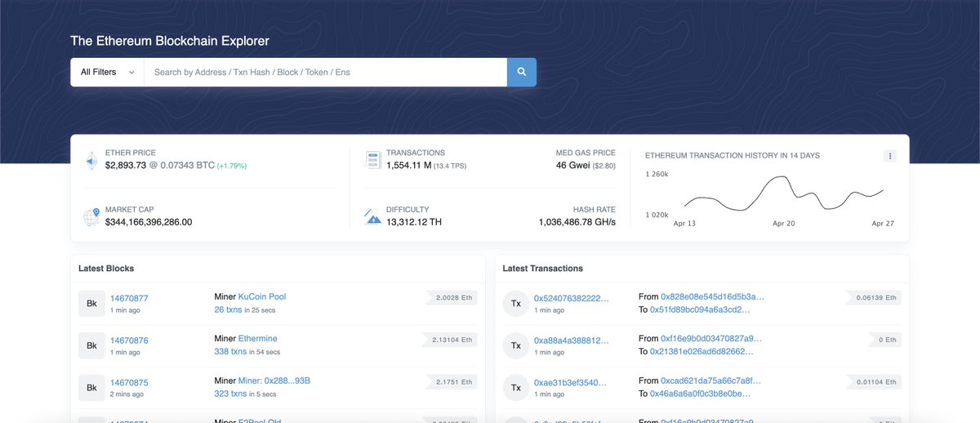Open the three-dot chart options menu
Viewport: 980px width, 423px height.
890,156
